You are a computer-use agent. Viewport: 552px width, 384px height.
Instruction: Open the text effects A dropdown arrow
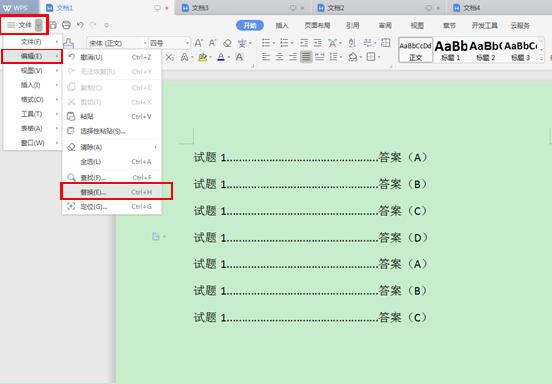(x=193, y=57)
